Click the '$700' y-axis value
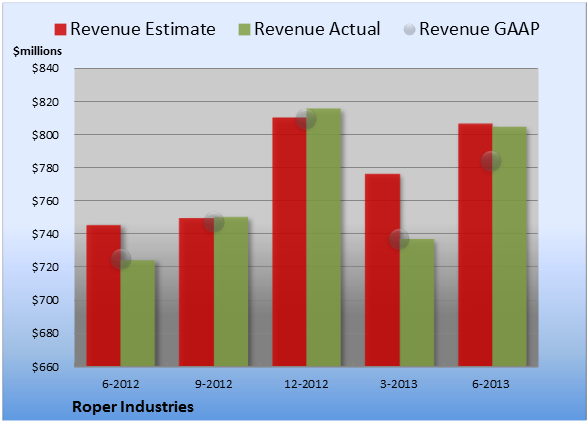588x422 pixels. click(x=45, y=300)
